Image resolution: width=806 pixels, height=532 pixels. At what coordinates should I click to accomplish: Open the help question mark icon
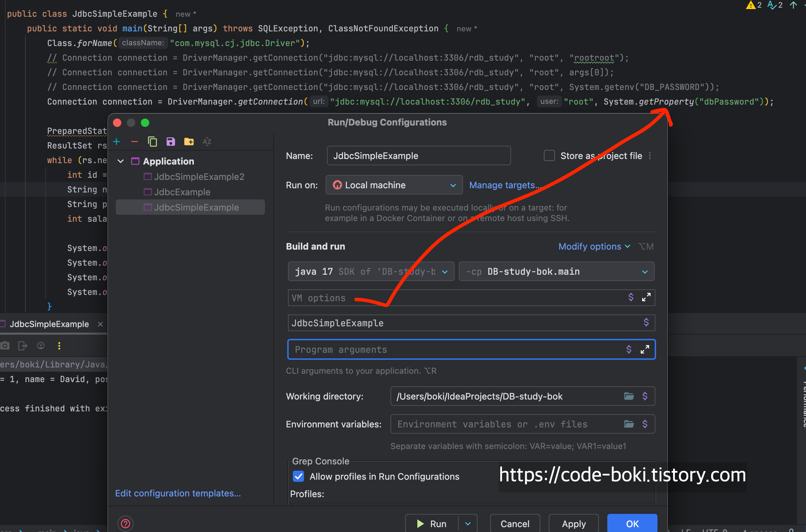coord(126,523)
